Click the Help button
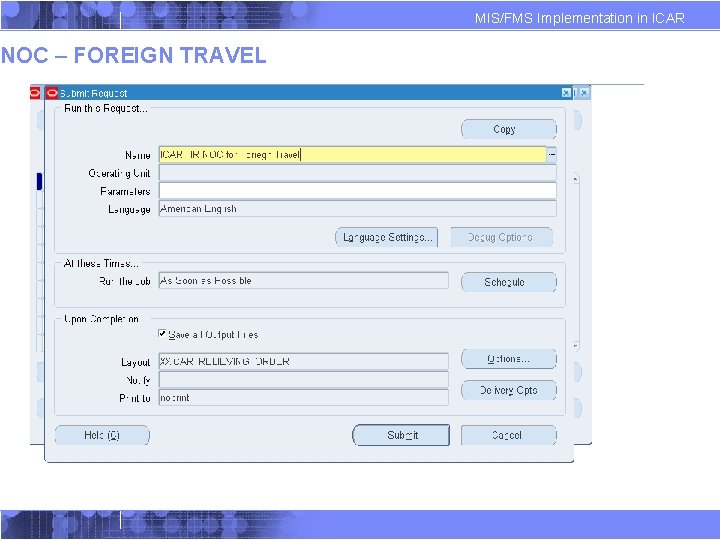Screen dimensions: 720x540 (102, 435)
